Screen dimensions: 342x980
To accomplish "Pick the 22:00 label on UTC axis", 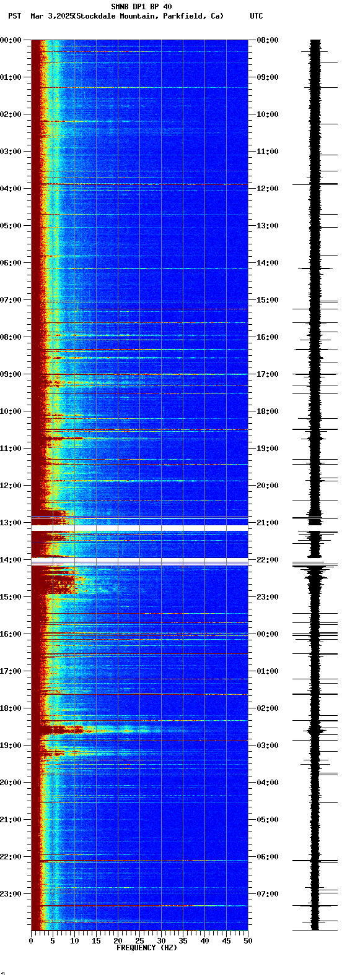I will point(267,560).
